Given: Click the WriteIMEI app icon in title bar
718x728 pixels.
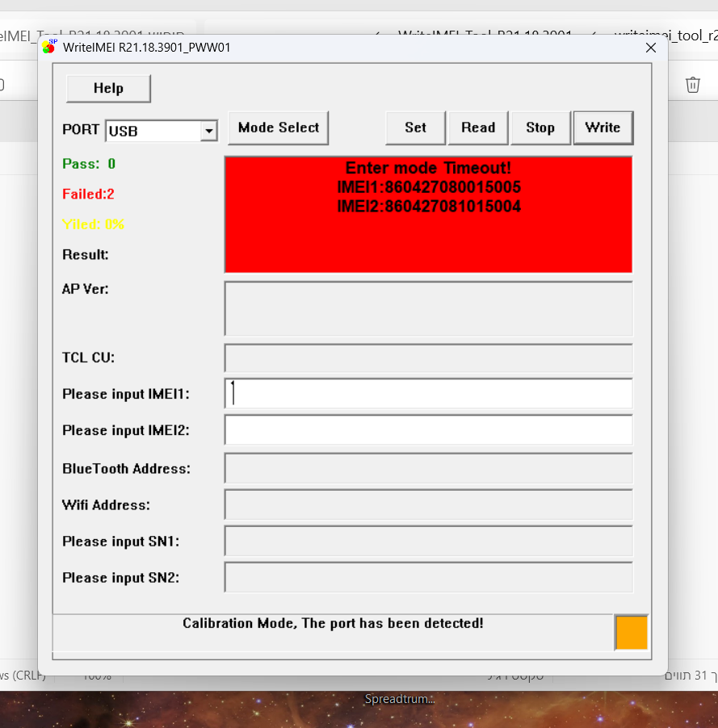Looking at the screenshot, I should [x=50, y=47].
